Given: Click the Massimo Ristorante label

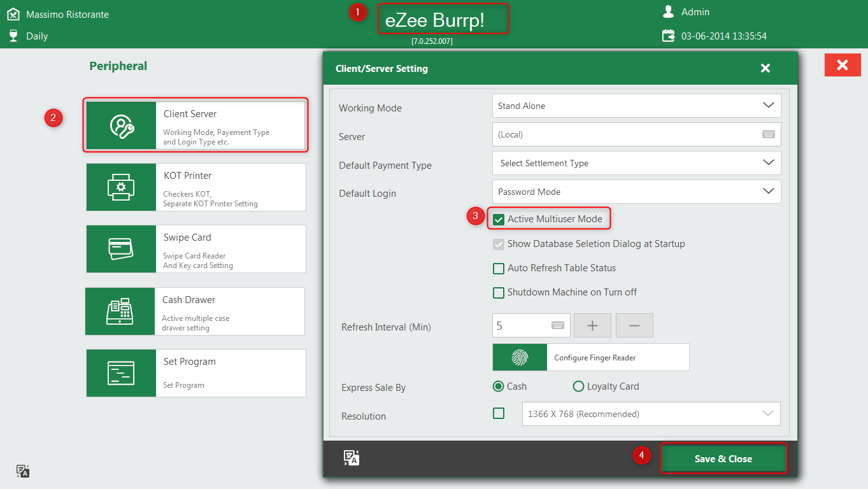Looking at the screenshot, I should [68, 14].
